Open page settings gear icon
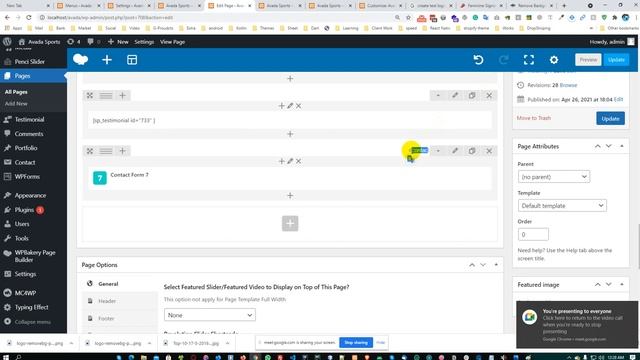 tap(554, 60)
